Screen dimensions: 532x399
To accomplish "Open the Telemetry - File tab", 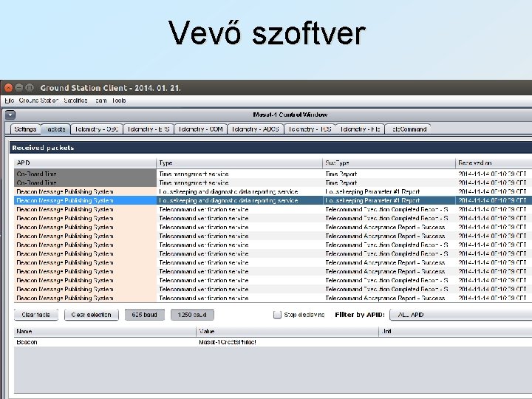I will click(x=360, y=129).
